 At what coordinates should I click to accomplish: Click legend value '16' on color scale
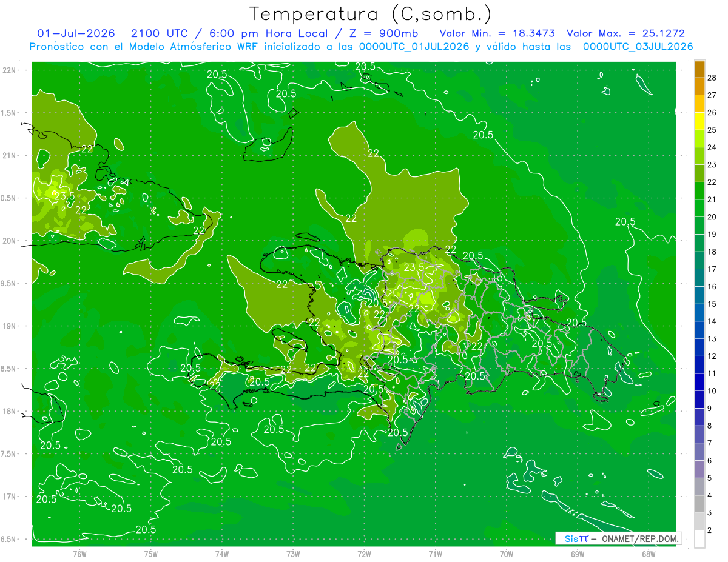pyautogui.click(x=712, y=286)
